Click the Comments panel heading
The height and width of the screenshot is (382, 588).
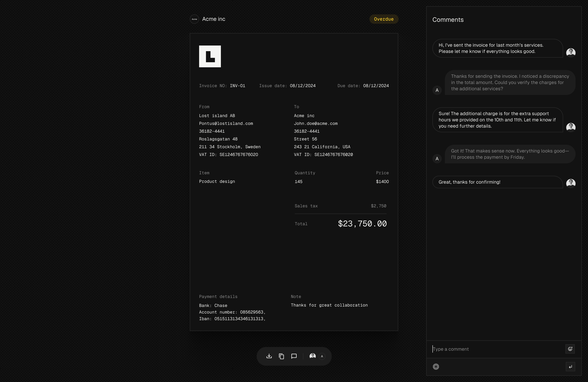click(x=448, y=19)
